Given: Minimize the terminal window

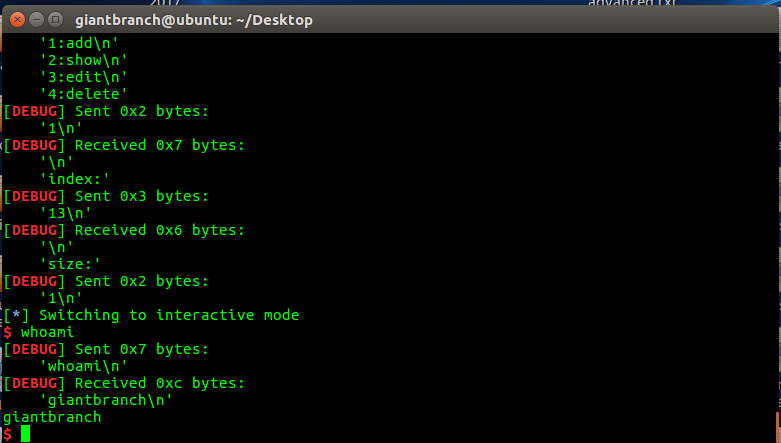Looking at the screenshot, I should point(34,18).
